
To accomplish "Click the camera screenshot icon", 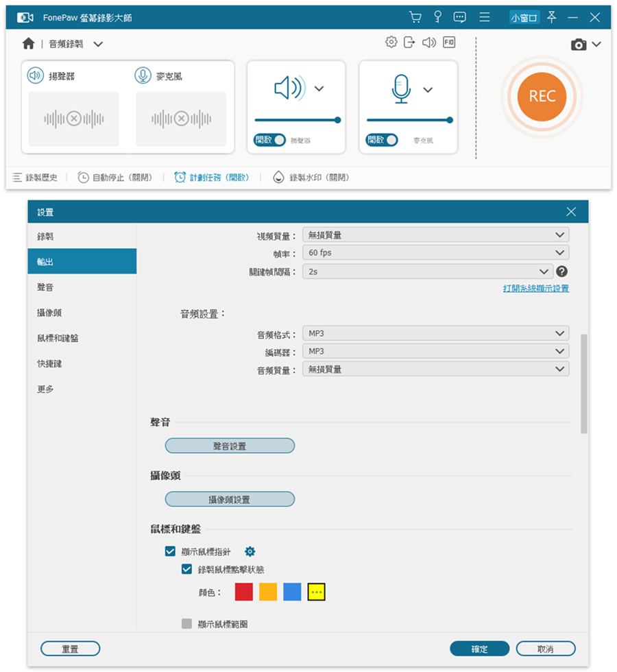I will tap(579, 44).
